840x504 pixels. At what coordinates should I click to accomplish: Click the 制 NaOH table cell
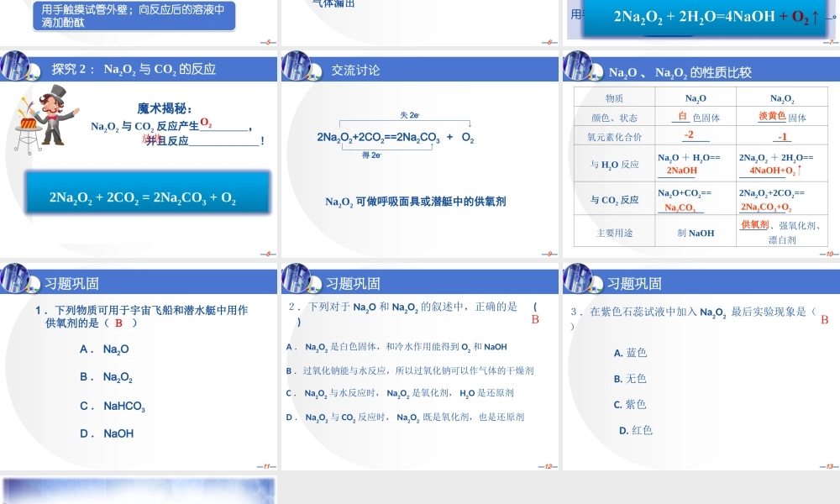[x=696, y=232]
